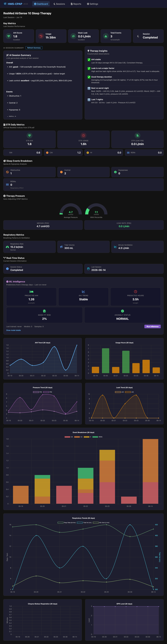Viewport: 167px width, 644px height.
Task: Click the green check beside AHI stable
Action: tap(89, 60)
